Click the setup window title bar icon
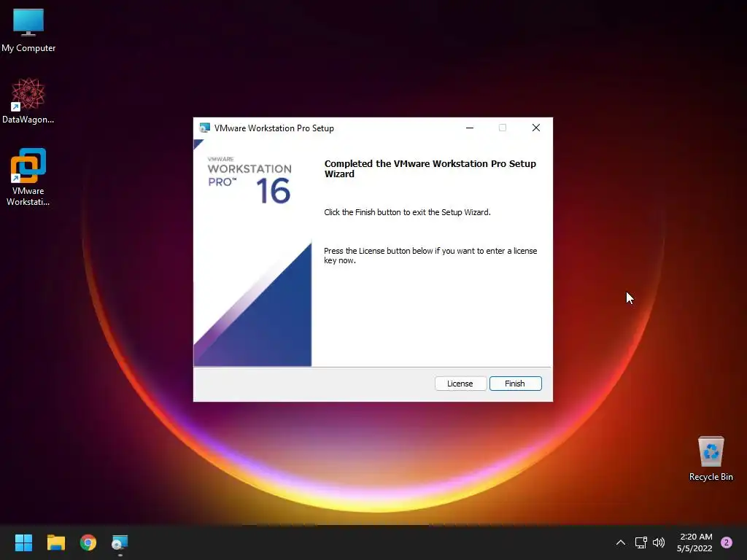The width and height of the screenshot is (747, 560). (204, 128)
